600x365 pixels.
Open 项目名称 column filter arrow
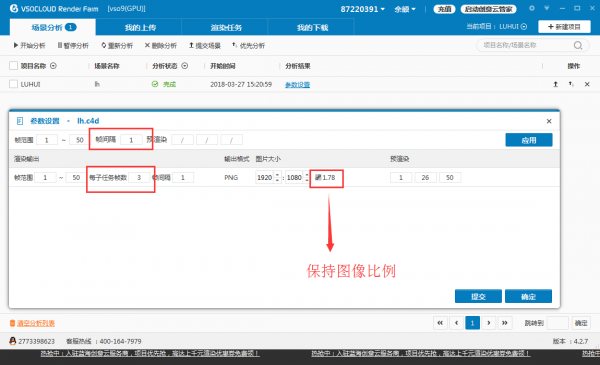tap(53, 66)
